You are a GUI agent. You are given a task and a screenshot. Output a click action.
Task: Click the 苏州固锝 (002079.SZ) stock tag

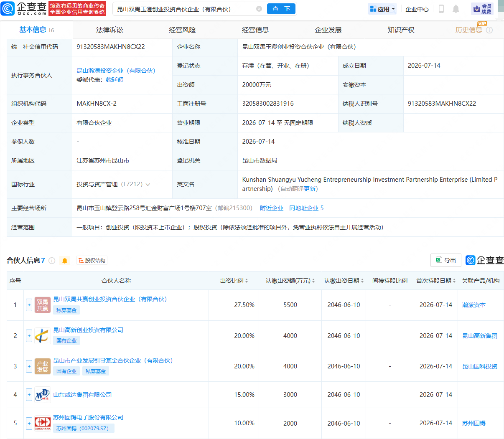(83, 428)
